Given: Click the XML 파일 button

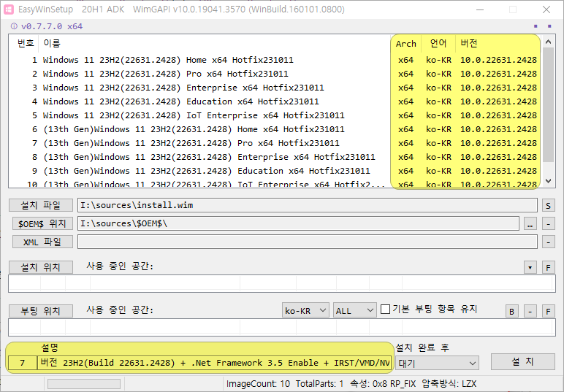Looking at the screenshot, I should [x=42, y=242].
